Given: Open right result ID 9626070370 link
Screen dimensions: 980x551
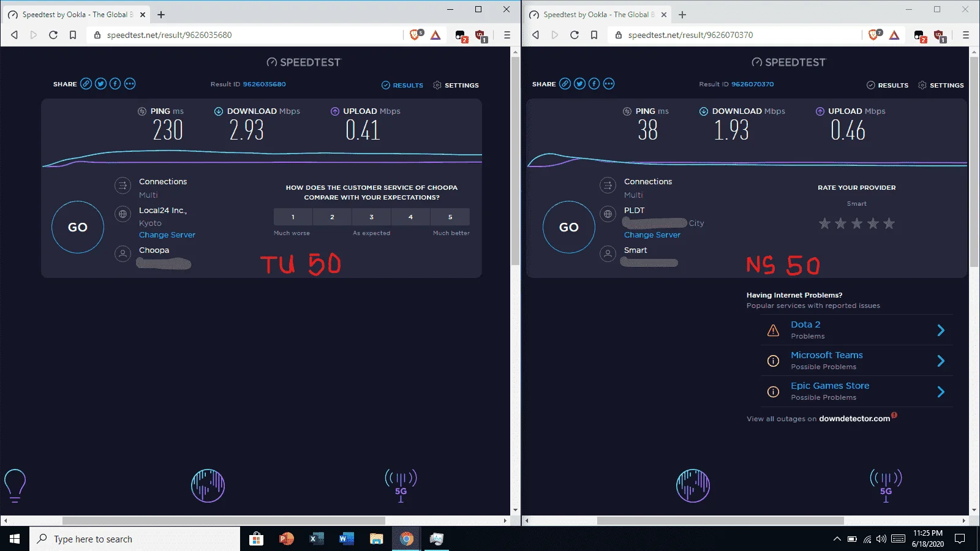Looking at the screenshot, I should [x=752, y=84].
